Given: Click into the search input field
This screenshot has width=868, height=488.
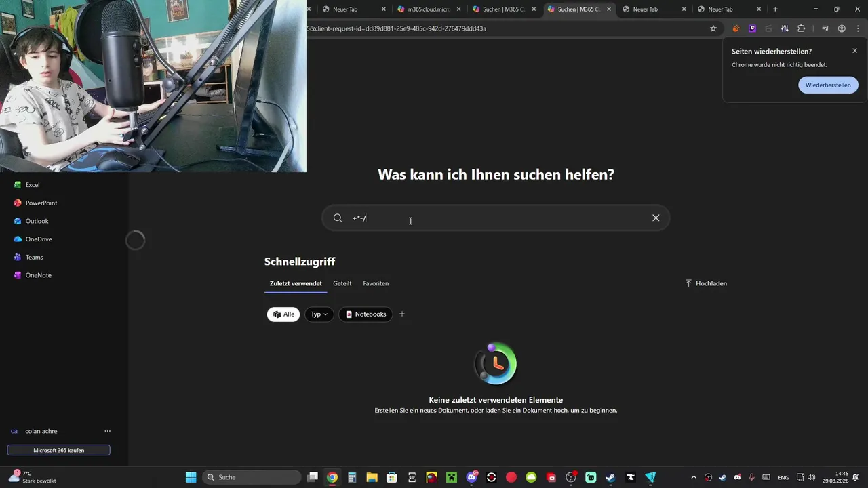Looking at the screenshot, I should pos(496,218).
